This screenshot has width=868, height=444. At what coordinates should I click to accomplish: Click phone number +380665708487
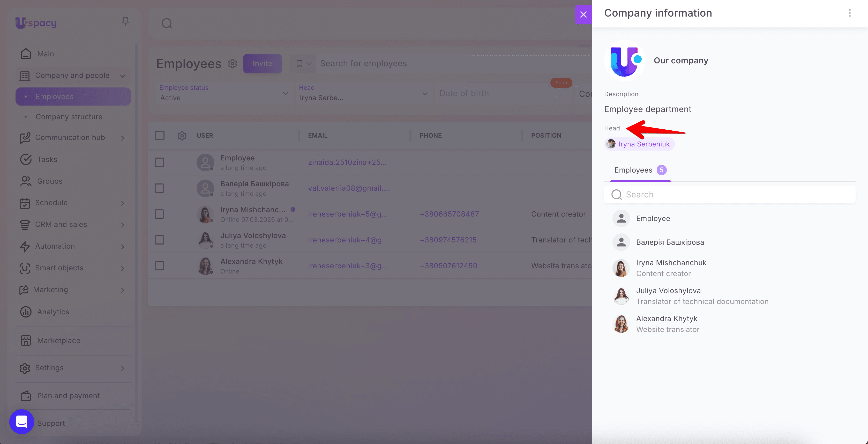(x=449, y=214)
